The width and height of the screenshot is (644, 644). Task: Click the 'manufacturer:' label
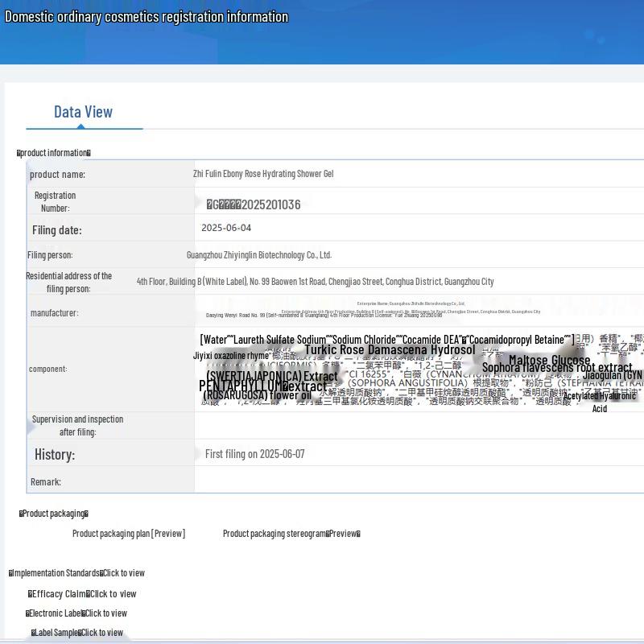tap(54, 313)
